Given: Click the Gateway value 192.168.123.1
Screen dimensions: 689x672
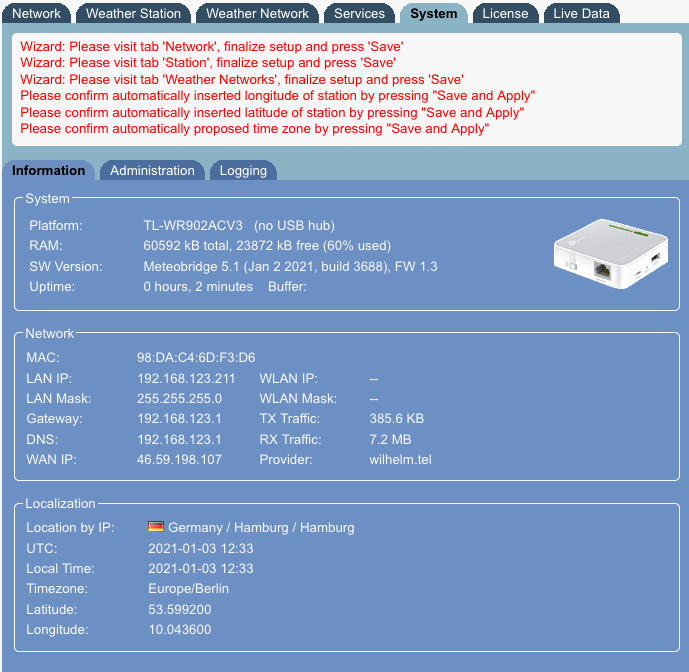Looking at the screenshot, I should (x=179, y=418).
